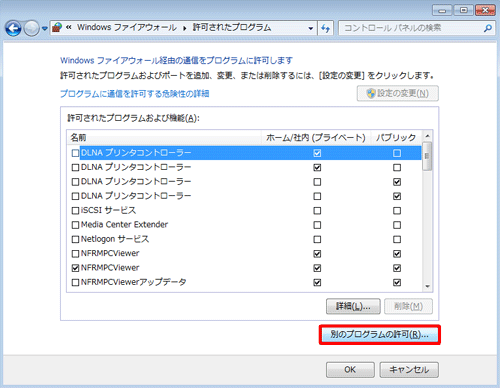Open the address bar history dropdown arrow

311,28
